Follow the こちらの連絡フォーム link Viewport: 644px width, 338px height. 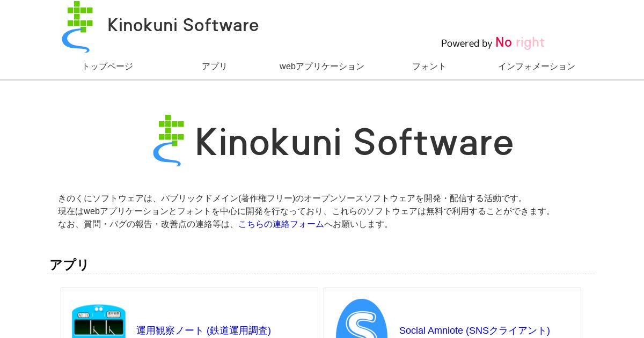point(281,224)
